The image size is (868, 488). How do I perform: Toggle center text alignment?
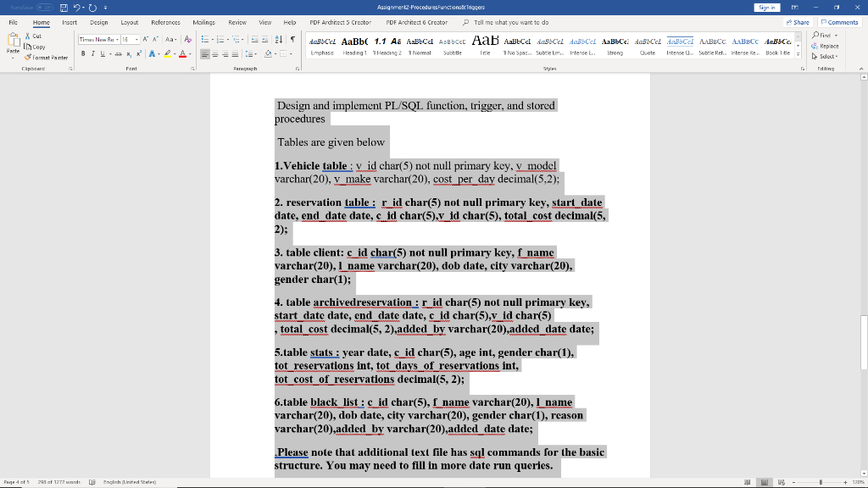215,54
